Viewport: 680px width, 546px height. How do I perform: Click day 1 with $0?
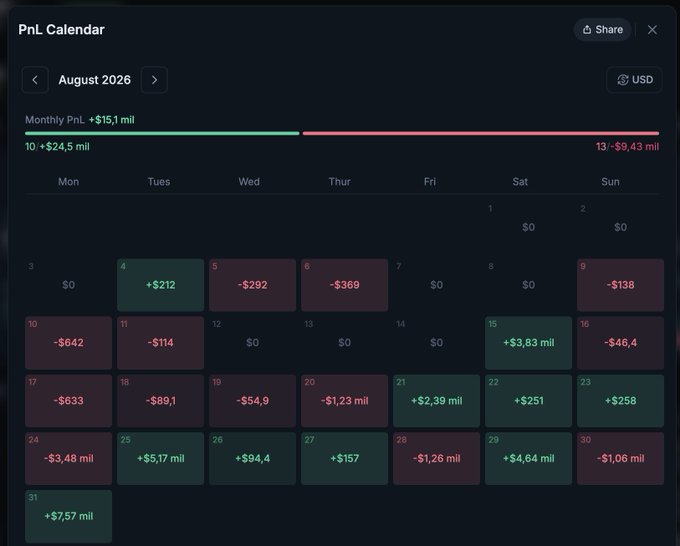[528, 227]
